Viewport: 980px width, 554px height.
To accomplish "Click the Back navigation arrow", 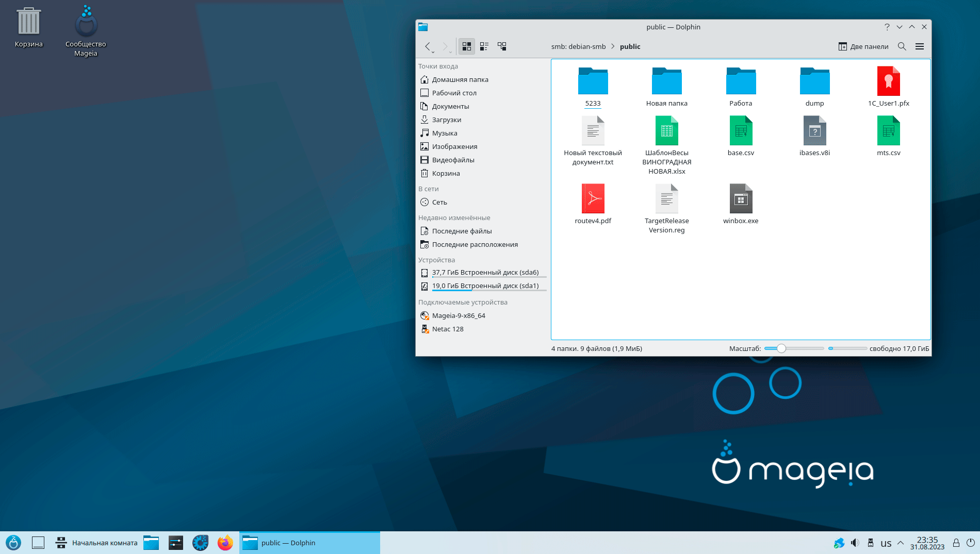I will 428,46.
